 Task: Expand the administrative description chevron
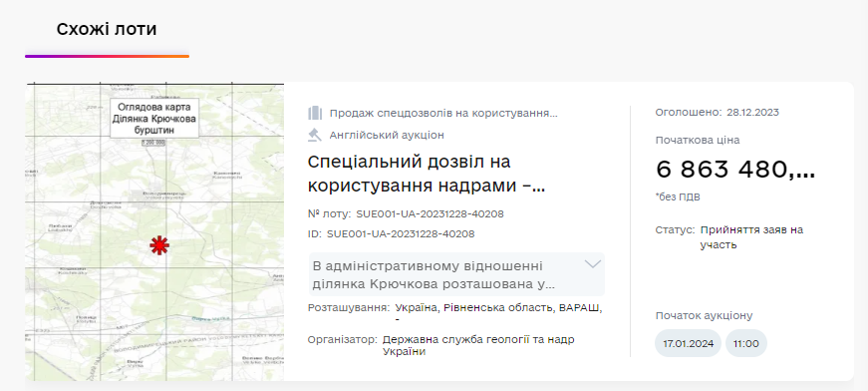[593, 264]
